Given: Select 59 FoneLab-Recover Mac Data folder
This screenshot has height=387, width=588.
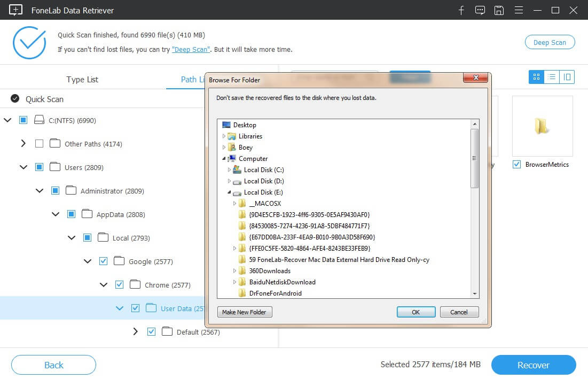Looking at the screenshot, I should point(339,260).
